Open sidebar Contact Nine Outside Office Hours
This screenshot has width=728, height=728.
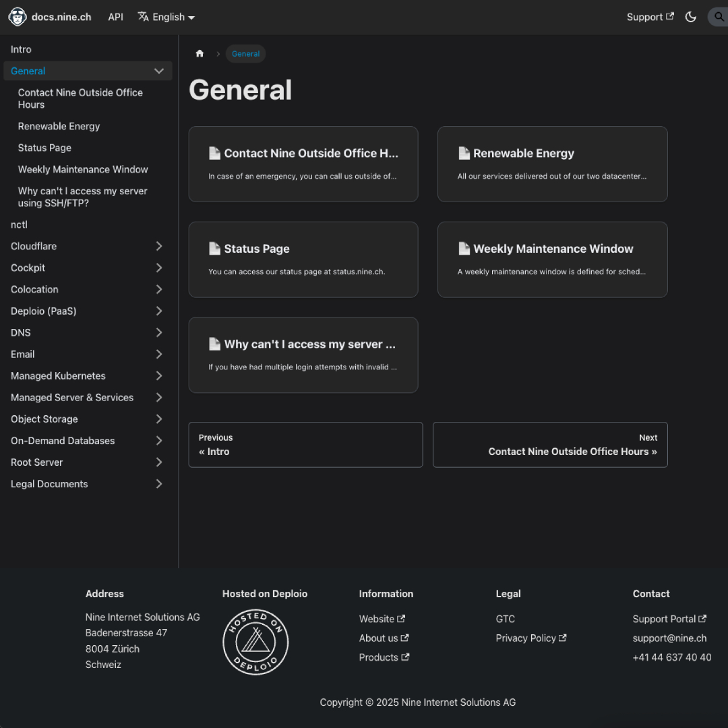[x=92, y=98]
